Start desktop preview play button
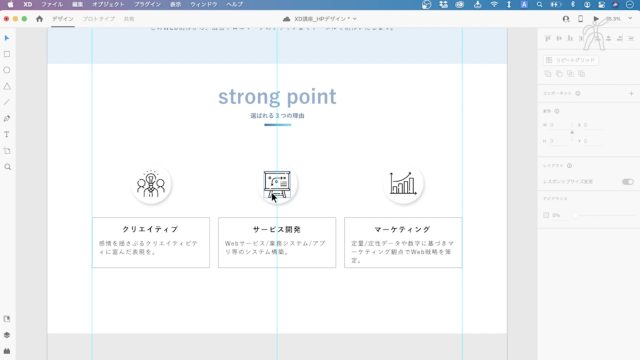Screen dimensions: 640x360 pyautogui.click(x=596, y=19)
